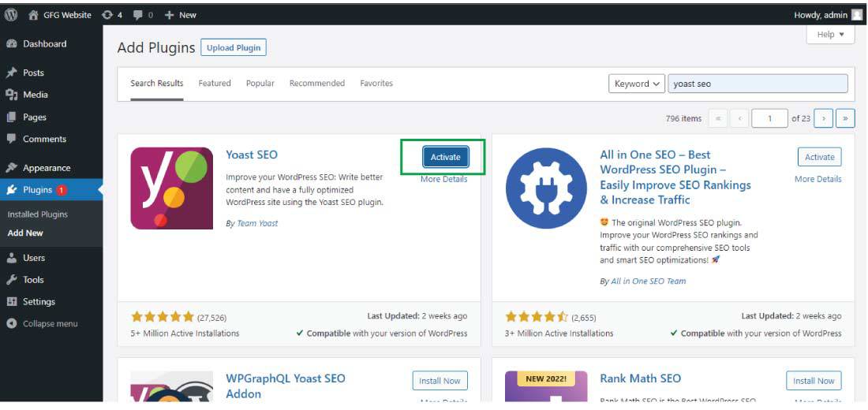Click the current page number field
868x410 pixels.
tap(769, 118)
